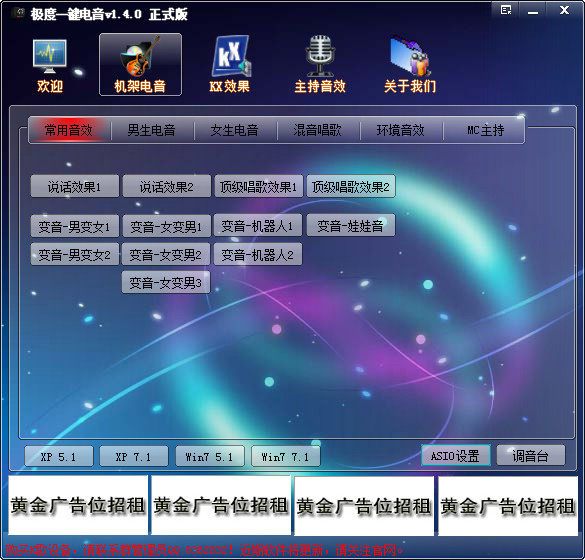The image size is (585, 560).
Task: Switch to 男生电音 tab
Action: click(151, 130)
